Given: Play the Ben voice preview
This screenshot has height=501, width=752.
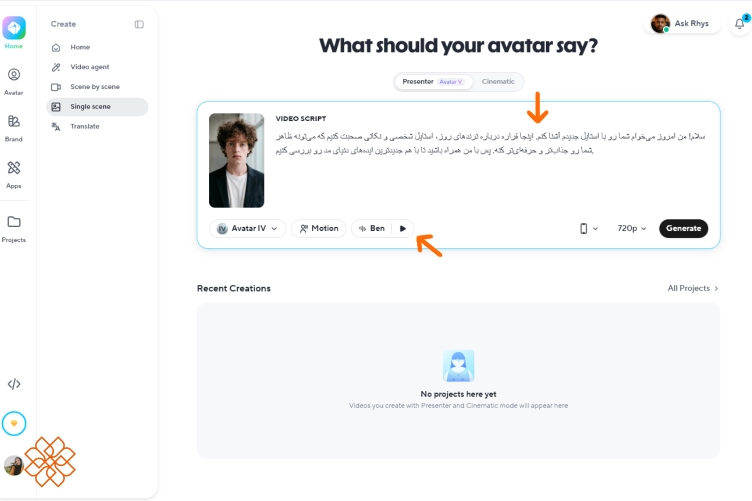Looking at the screenshot, I should point(403,229).
